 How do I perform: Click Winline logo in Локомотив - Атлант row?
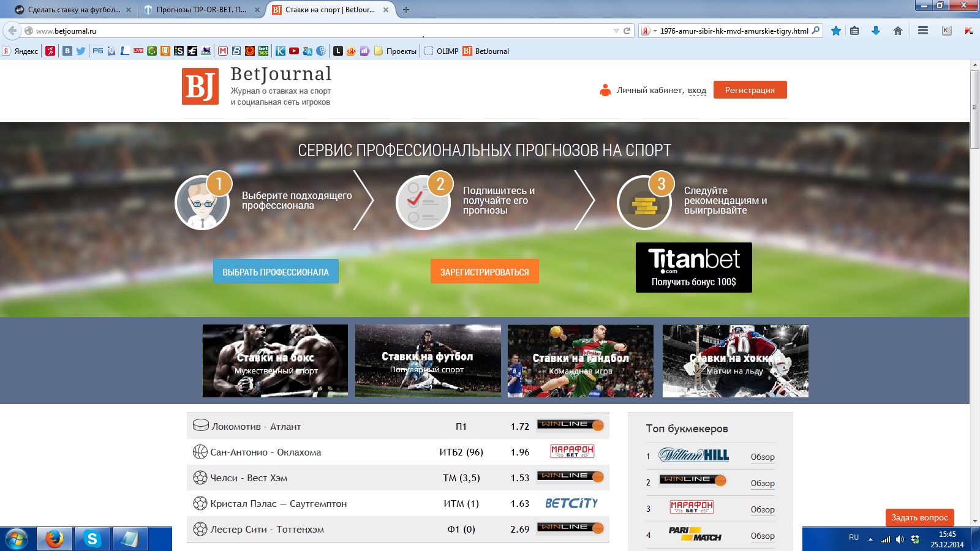(570, 425)
